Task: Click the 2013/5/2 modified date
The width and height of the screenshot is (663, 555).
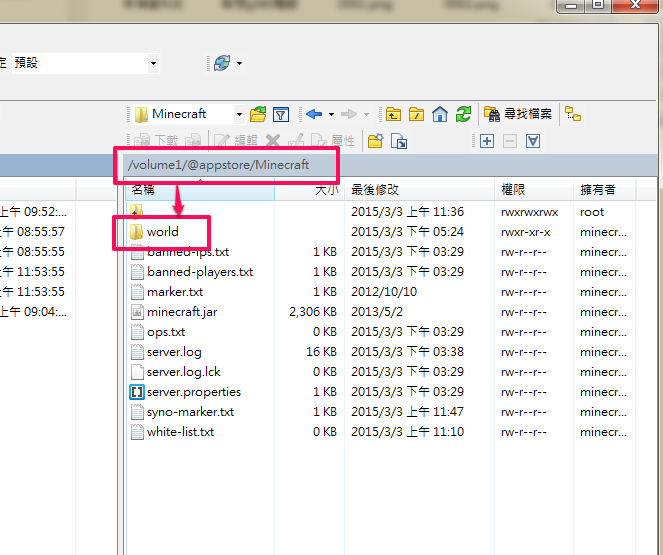Action: (x=377, y=312)
